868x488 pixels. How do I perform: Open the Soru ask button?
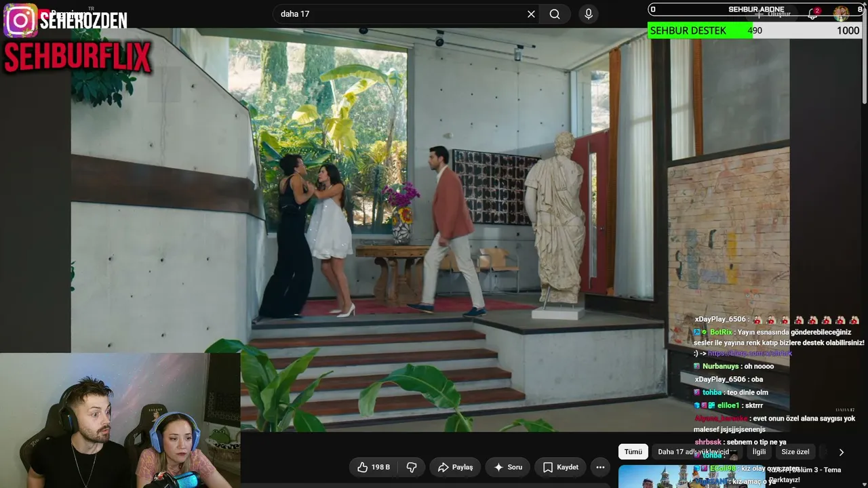click(x=508, y=467)
